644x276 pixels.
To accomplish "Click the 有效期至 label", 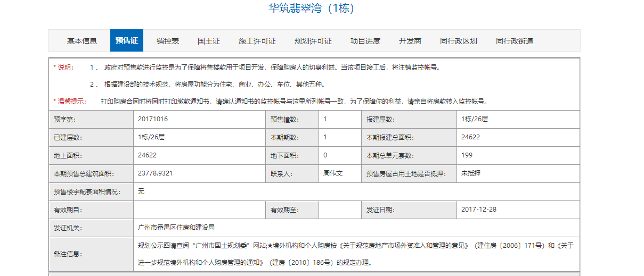I will point(284,210).
